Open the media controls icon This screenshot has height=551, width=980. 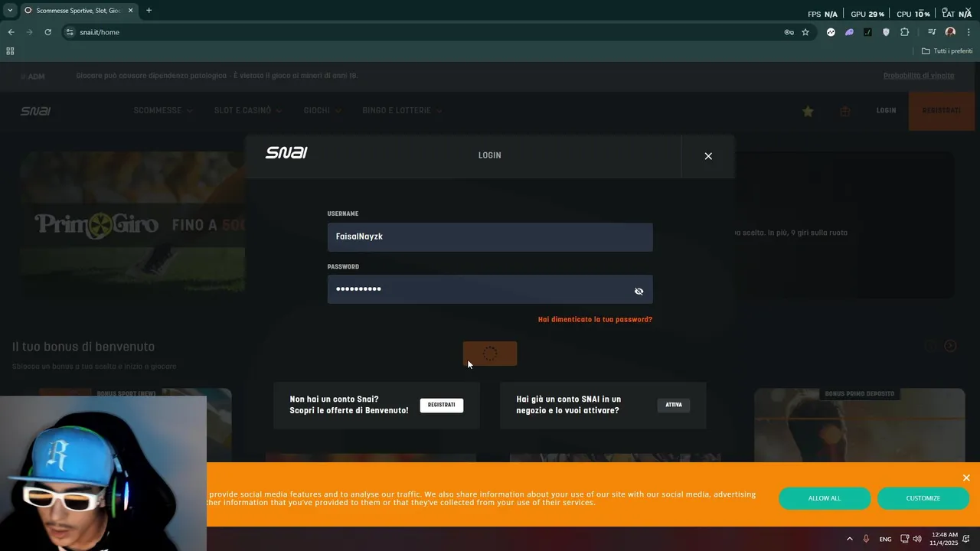click(932, 32)
